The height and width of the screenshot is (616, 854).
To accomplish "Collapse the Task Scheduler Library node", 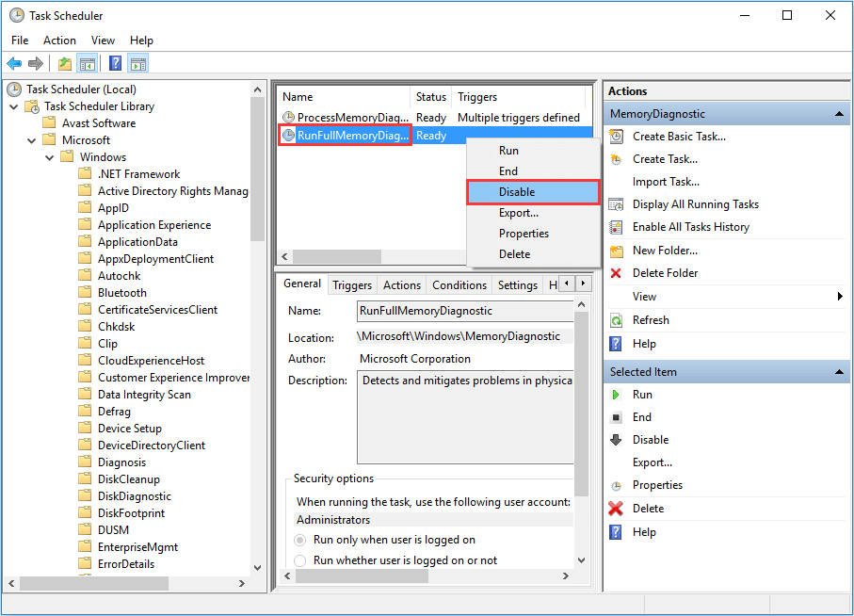I will [14, 106].
